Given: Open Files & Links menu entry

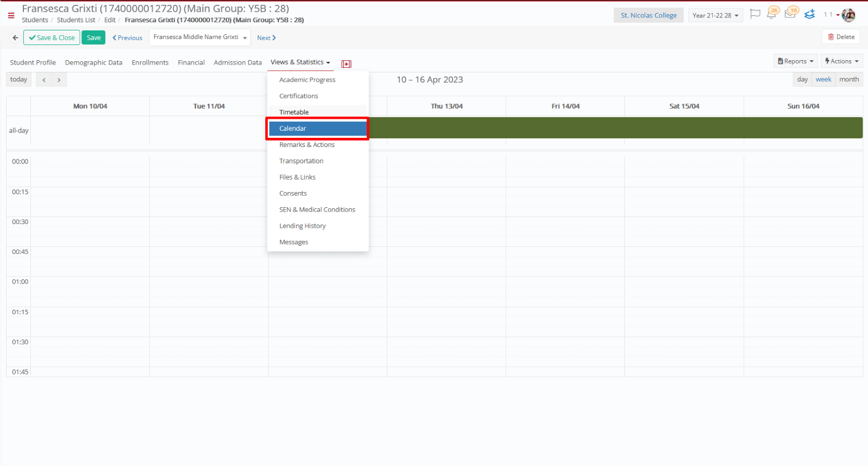Looking at the screenshot, I should [x=318, y=177].
